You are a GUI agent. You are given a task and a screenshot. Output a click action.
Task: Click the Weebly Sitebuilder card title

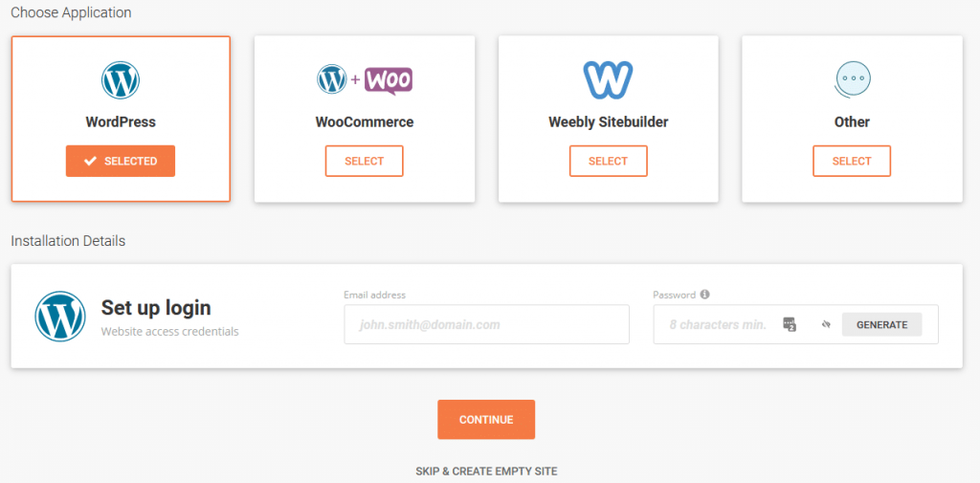[608, 121]
